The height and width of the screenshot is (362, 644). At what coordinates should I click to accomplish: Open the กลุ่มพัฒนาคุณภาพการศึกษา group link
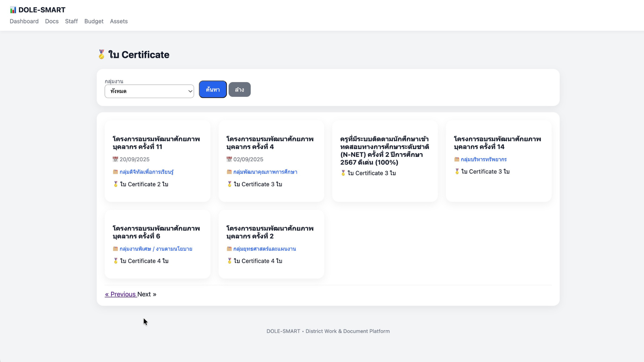(265, 172)
